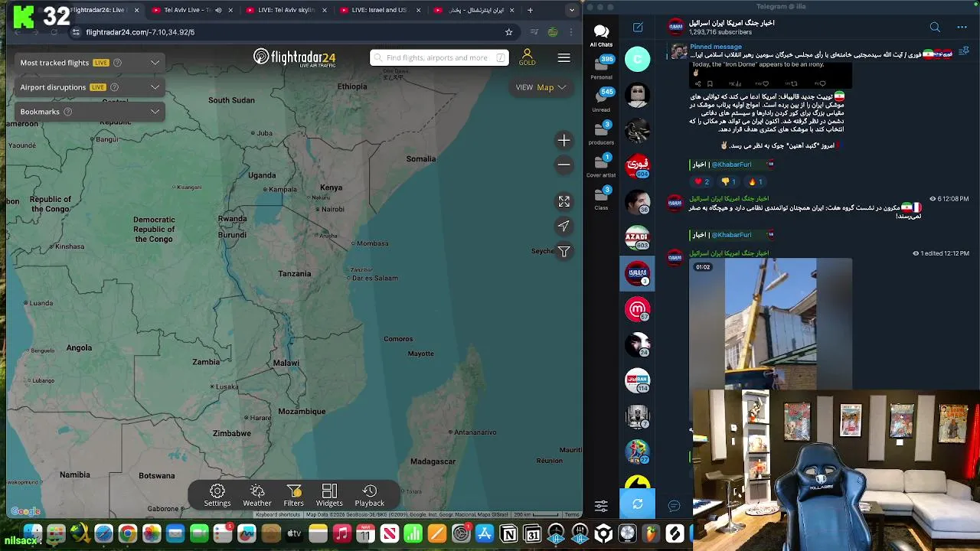Image resolution: width=980 pixels, height=551 pixels.
Task: Click the Keyboard shortcuts map link
Action: pyautogui.click(x=278, y=515)
